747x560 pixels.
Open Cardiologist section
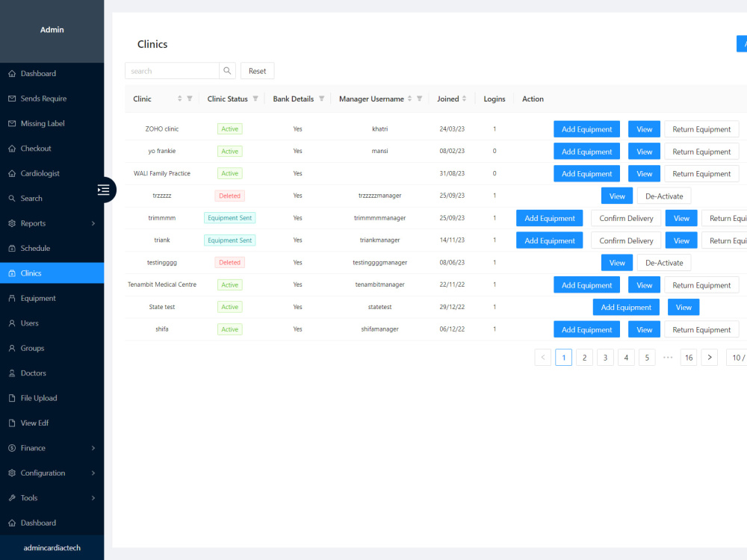[x=52, y=173]
